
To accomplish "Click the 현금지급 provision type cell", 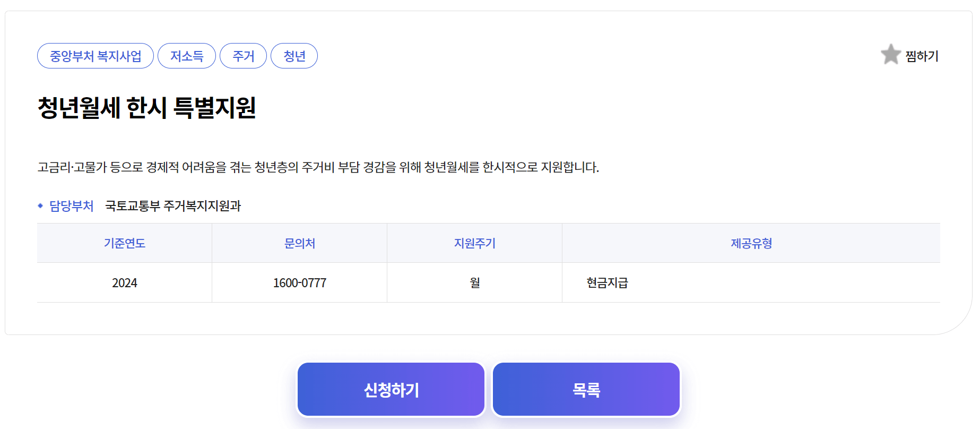I will [606, 282].
